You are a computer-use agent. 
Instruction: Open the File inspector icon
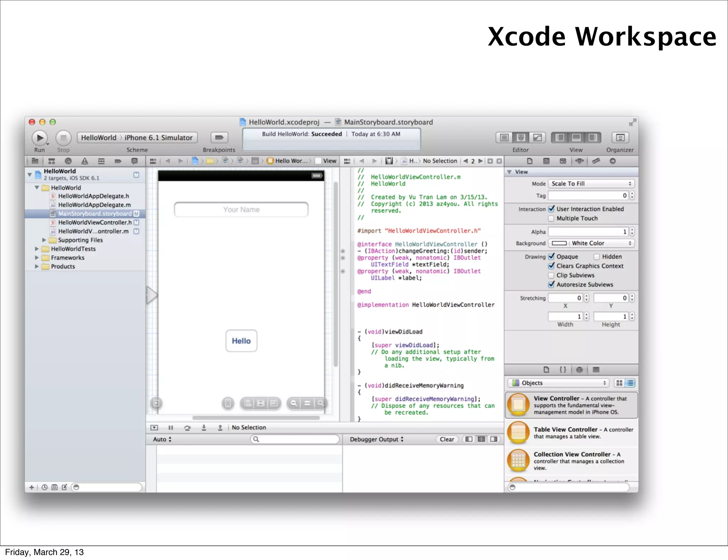tap(530, 161)
